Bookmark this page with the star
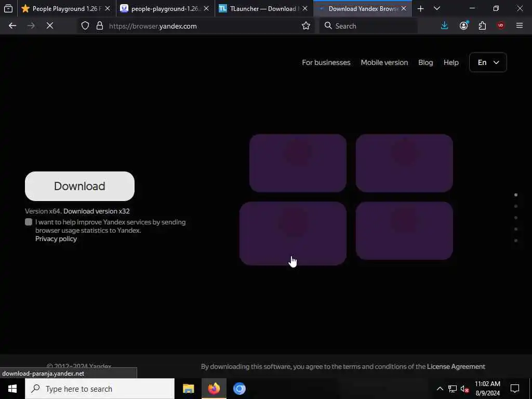This screenshot has width=532, height=399. (305, 26)
